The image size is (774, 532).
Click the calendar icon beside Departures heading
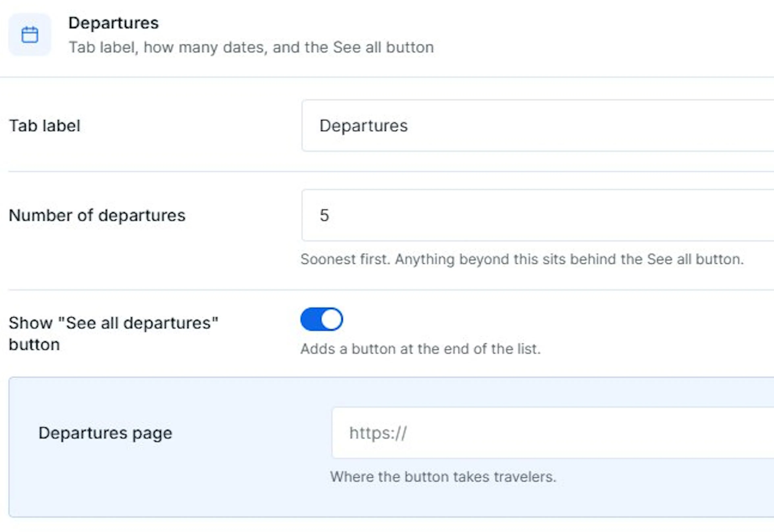[x=30, y=35]
